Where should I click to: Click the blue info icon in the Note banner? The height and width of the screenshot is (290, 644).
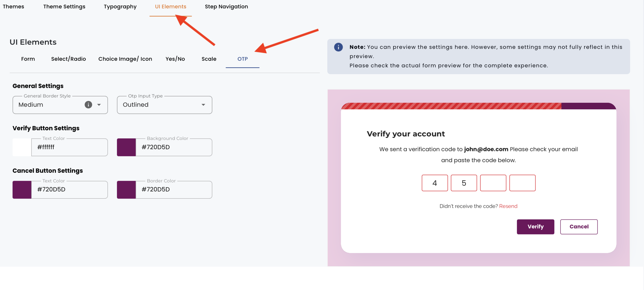pyautogui.click(x=338, y=47)
